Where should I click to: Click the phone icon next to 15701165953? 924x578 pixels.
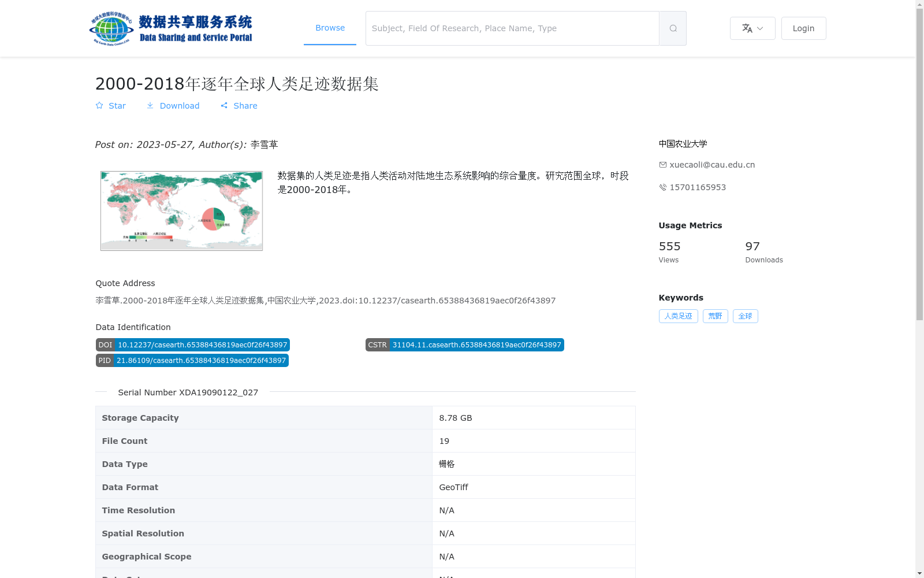[662, 187]
